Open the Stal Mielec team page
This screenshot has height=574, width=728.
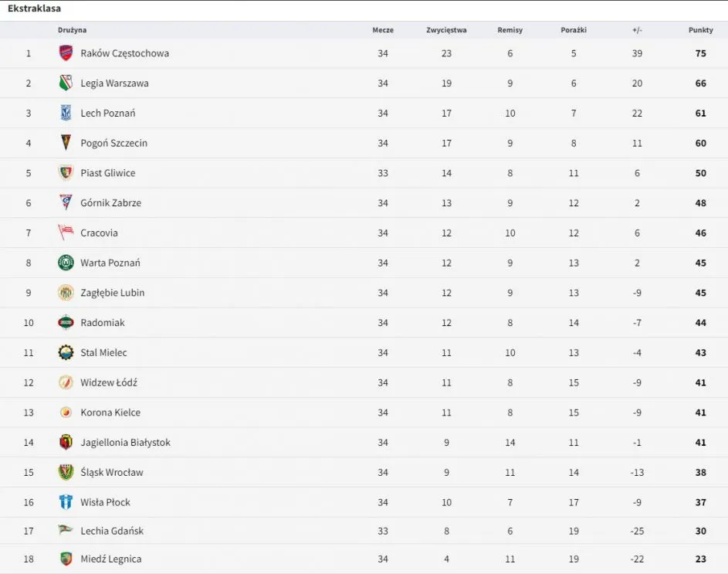103,353
